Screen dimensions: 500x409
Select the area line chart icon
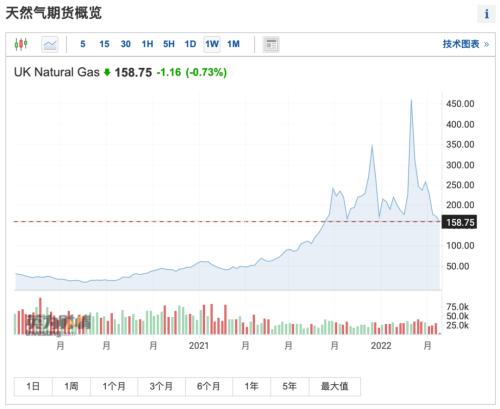tap(50, 44)
